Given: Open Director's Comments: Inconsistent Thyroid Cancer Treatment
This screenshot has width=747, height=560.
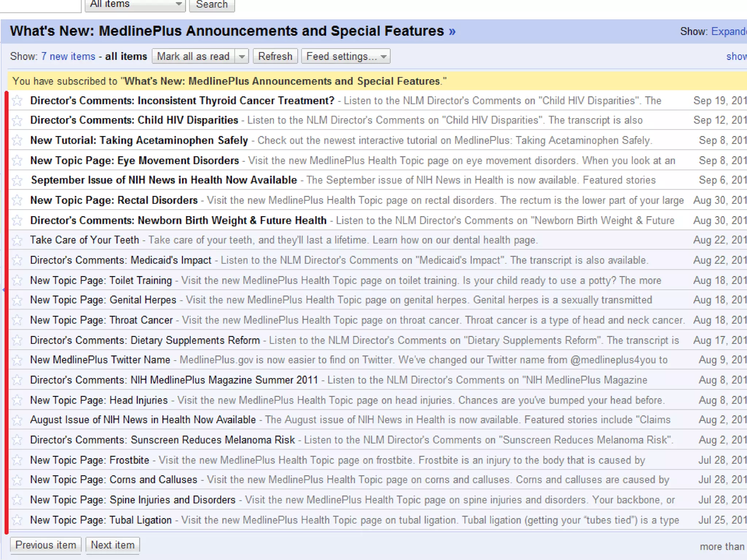Looking at the screenshot, I should point(182,100).
